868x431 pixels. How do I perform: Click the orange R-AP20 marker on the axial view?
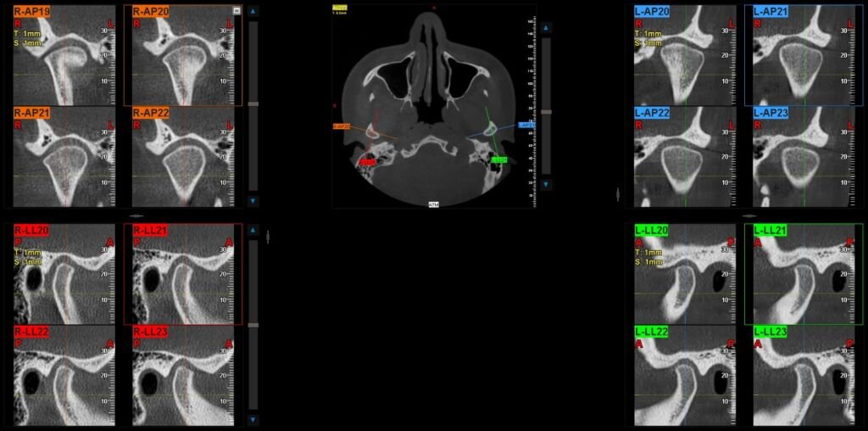pos(342,126)
